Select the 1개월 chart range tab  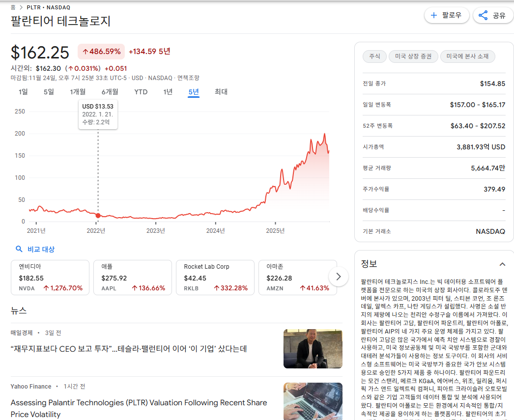78,92
